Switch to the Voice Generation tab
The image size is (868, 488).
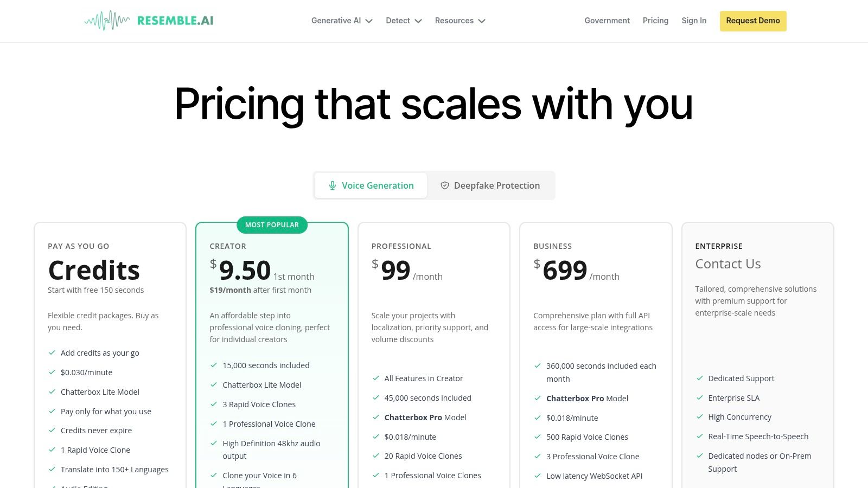(371, 185)
